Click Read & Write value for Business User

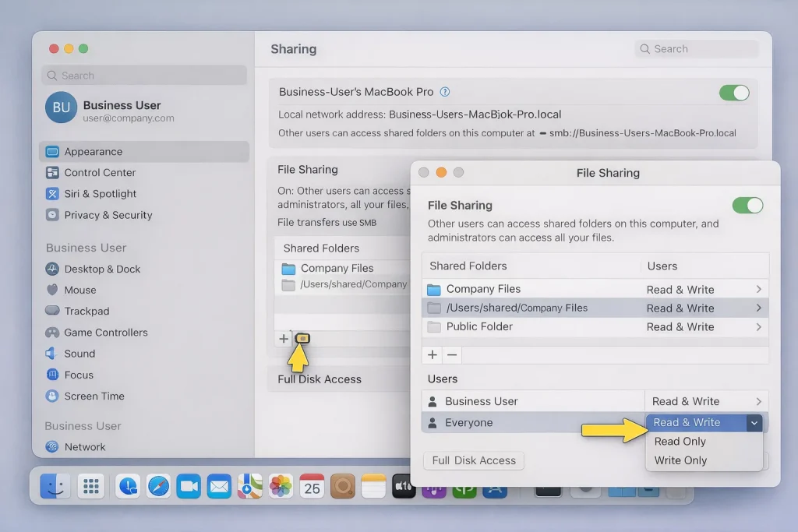686,401
